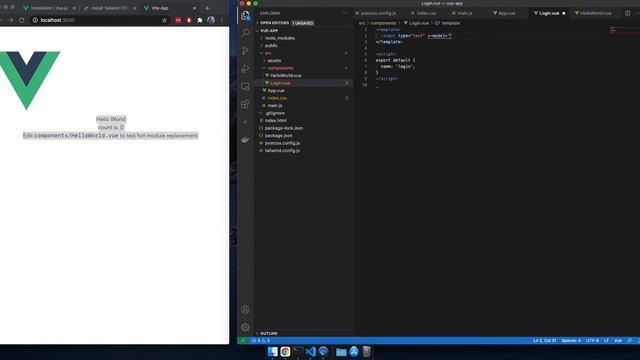Open index.html in file explorer

tap(276, 120)
